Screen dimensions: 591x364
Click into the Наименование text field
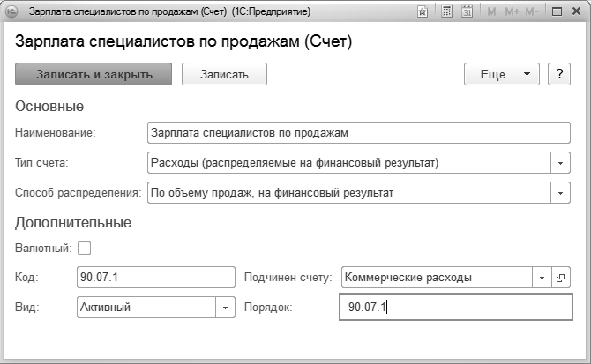click(x=360, y=133)
